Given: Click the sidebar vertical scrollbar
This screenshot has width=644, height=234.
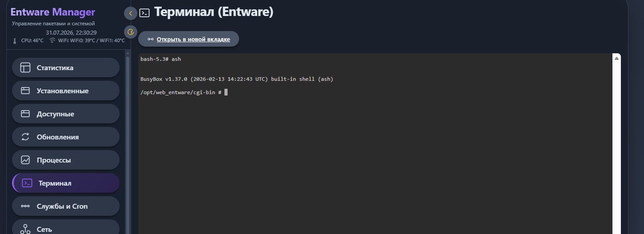Looking at the screenshot, I should click(x=128, y=142).
